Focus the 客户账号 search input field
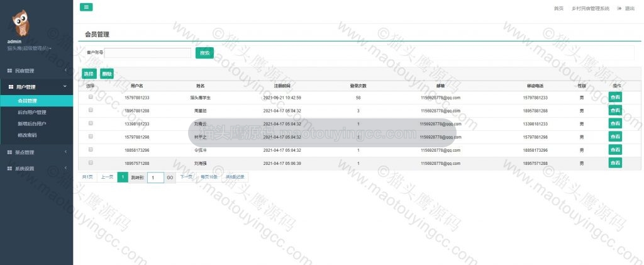Viewport: 644px width, 265px height. [148, 53]
